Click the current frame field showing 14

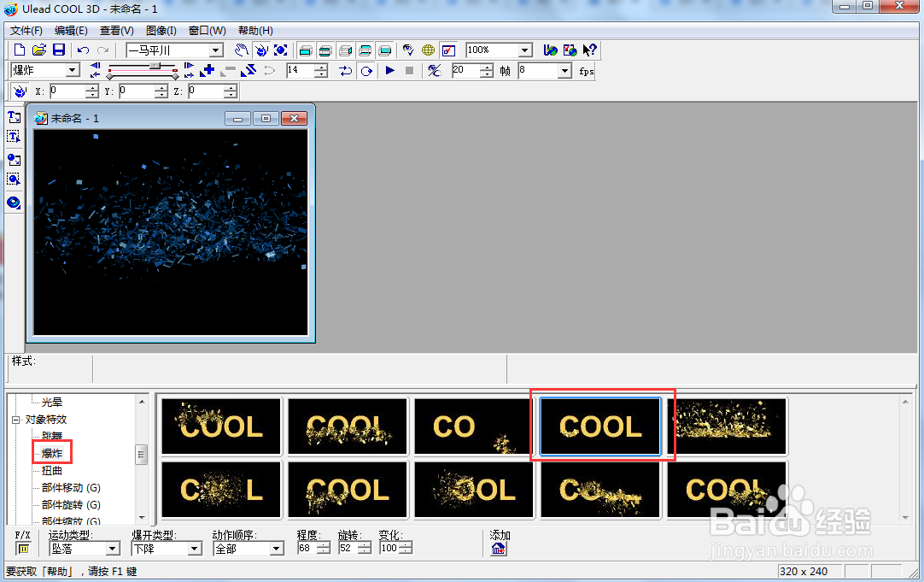pyautogui.click(x=301, y=70)
